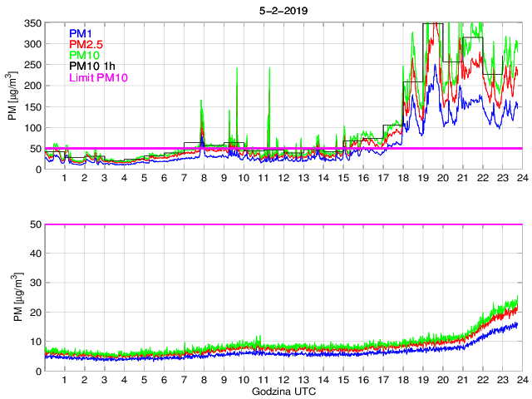Click hour 18 on top chart x-axis

point(402,179)
